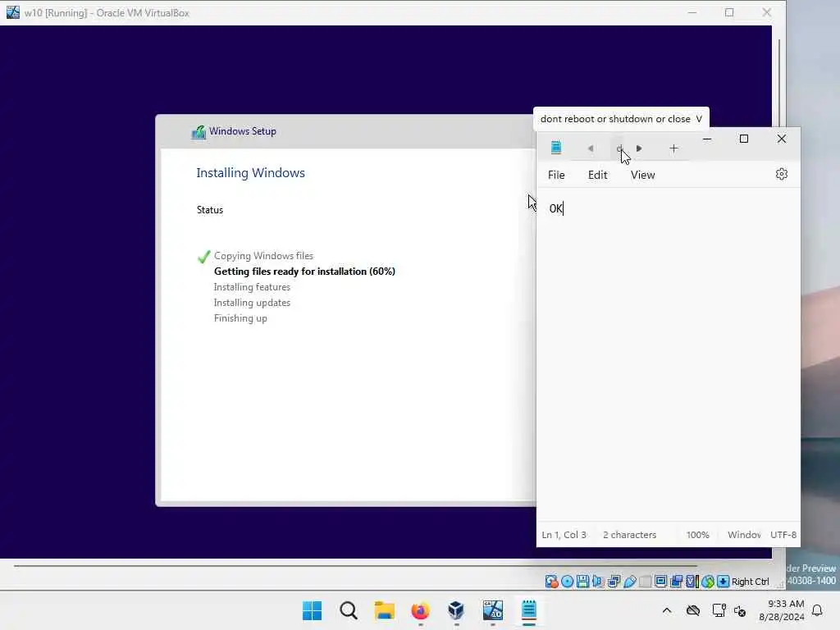Add a new tab in Notepad
Screen dimensions: 840x630
[674, 148]
